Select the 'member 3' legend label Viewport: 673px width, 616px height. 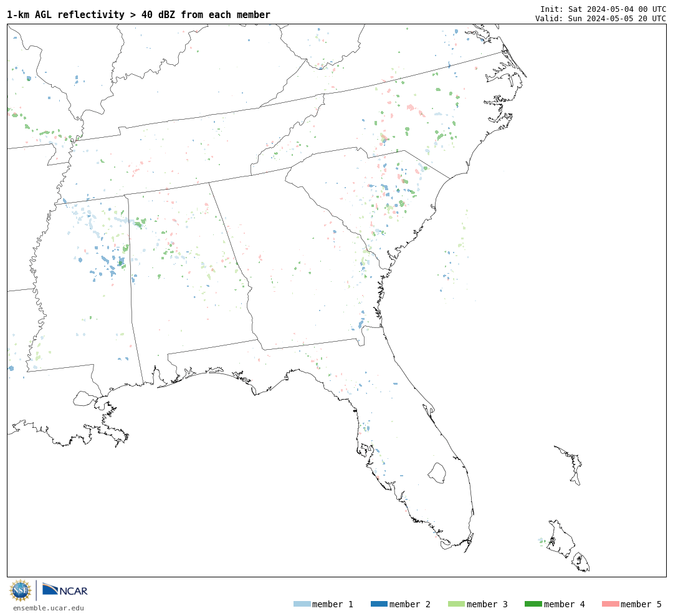487,604
